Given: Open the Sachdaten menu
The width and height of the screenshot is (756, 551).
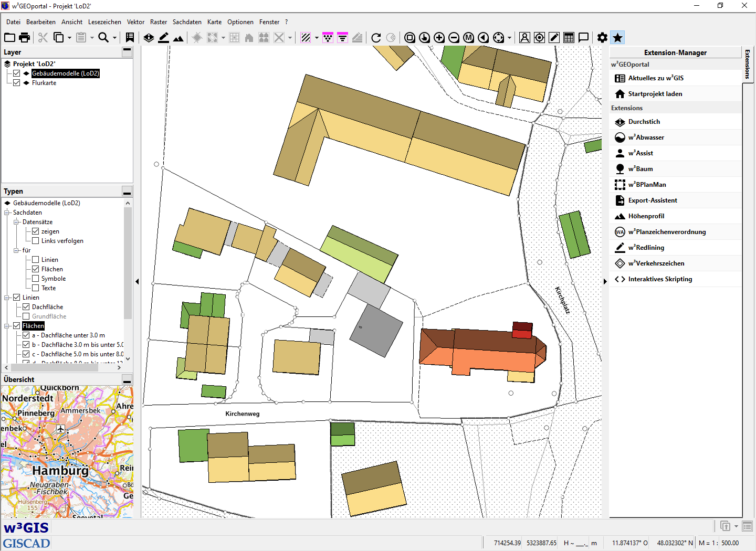Looking at the screenshot, I should [x=187, y=22].
